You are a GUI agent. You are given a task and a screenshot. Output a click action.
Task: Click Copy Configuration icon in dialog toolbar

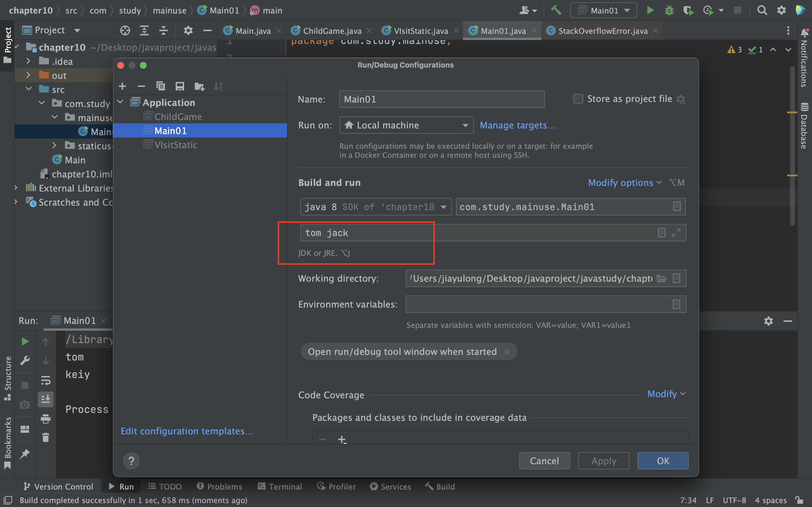point(161,86)
